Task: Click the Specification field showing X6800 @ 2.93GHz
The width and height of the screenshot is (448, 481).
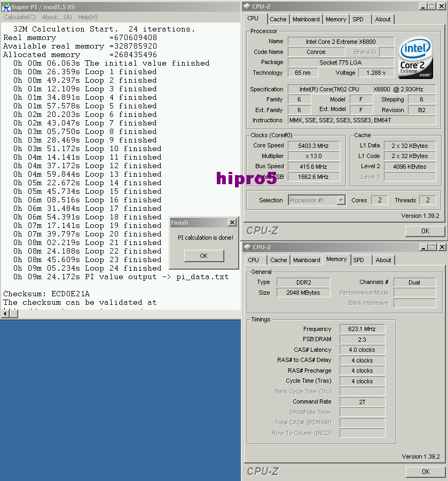Action: tap(361, 89)
